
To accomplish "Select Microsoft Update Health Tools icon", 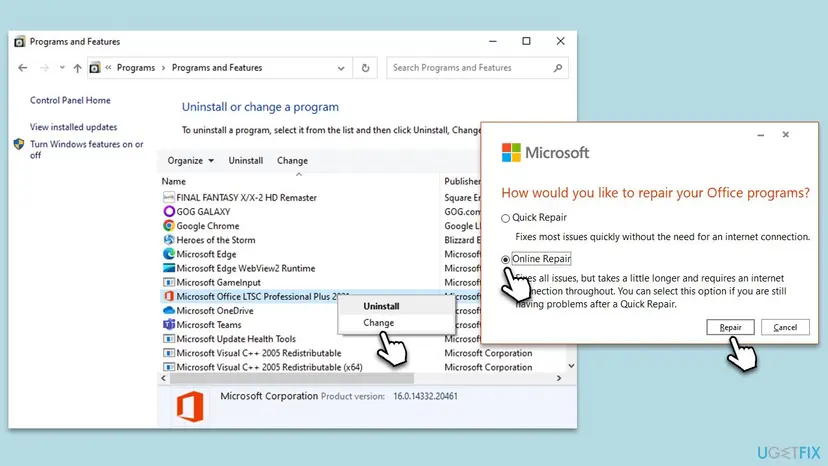I will pyautogui.click(x=168, y=339).
